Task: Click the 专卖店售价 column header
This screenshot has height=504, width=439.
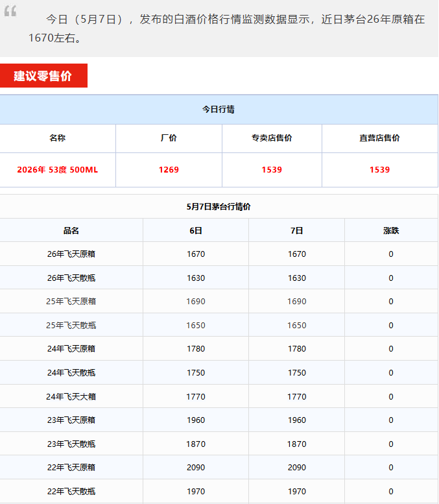Action: tap(272, 138)
